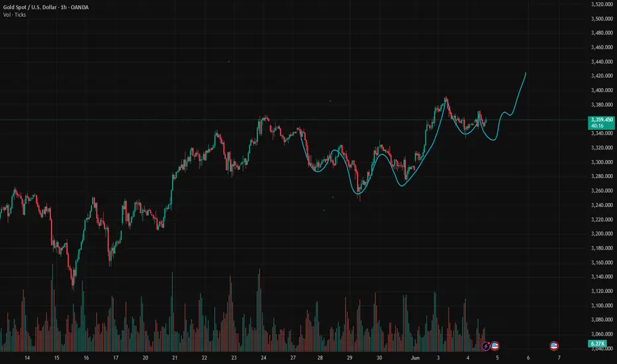617x364 pixels.
Task: Click the 3,280.000 price axis label
Action: [602, 176]
